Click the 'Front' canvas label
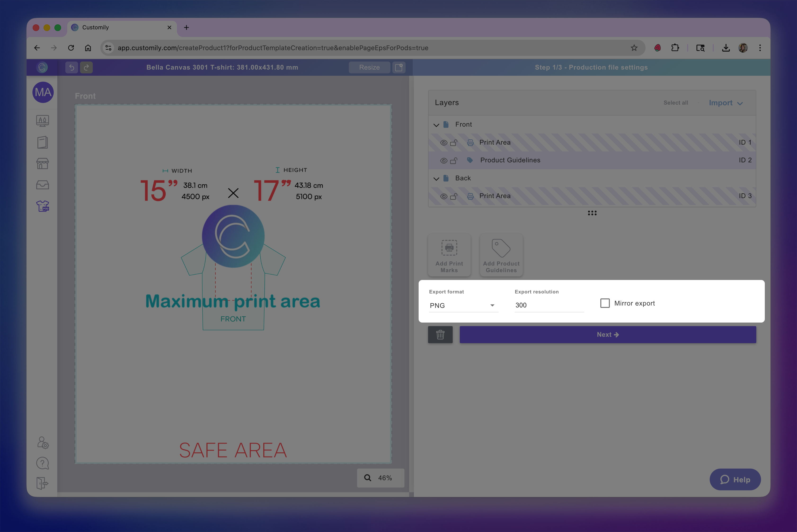797x532 pixels. (85, 96)
